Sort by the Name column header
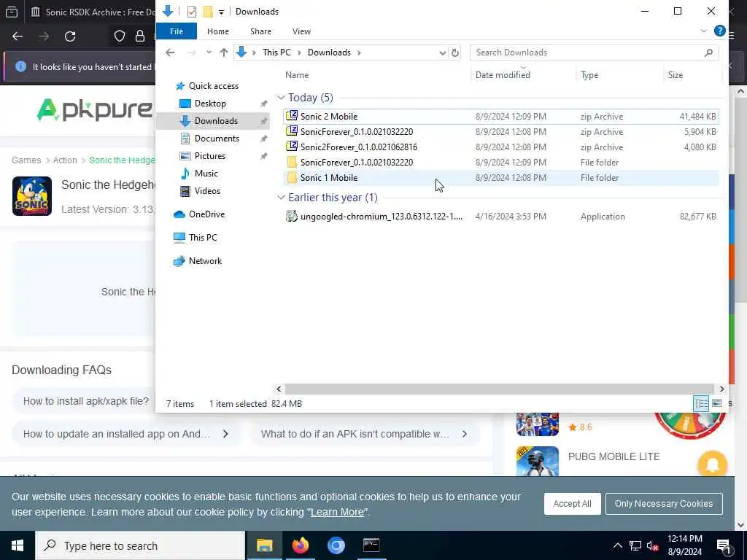Screen dimensions: 747x560 (x=297, y=75)
